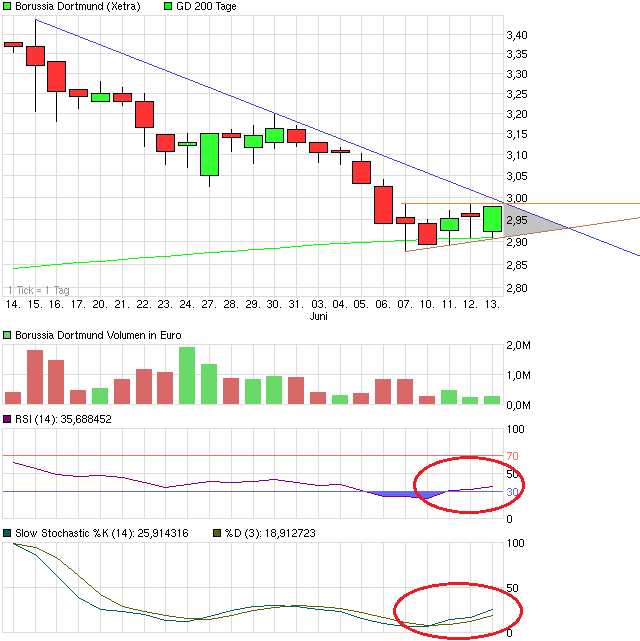640x641 pixels.
Task: Click the olive %D (3) legend square
Action: click(x=217, y=533)
